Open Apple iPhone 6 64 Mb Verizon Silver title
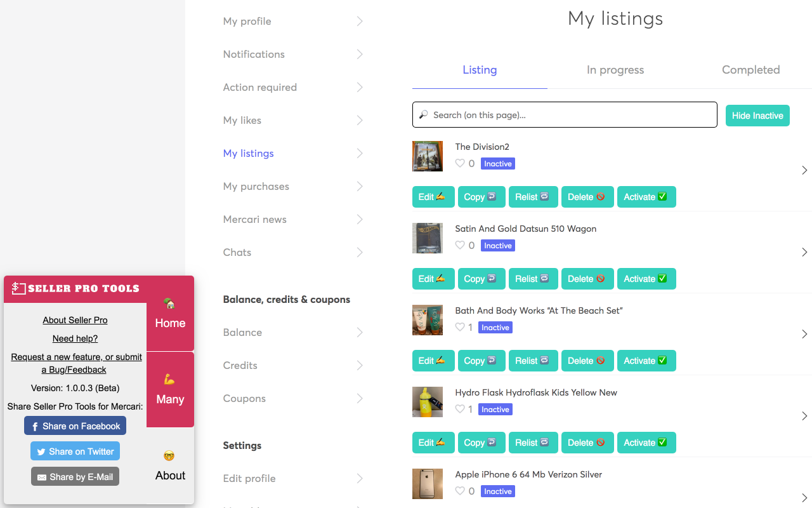Image resolution: width=812 pixels, height=508 pixels. point(528,474)
